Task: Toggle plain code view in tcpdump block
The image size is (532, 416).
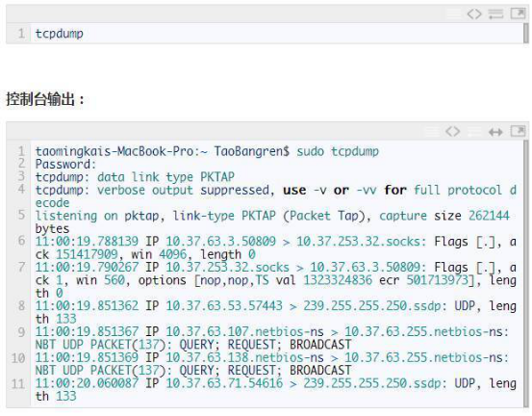Action: [474, 13]
